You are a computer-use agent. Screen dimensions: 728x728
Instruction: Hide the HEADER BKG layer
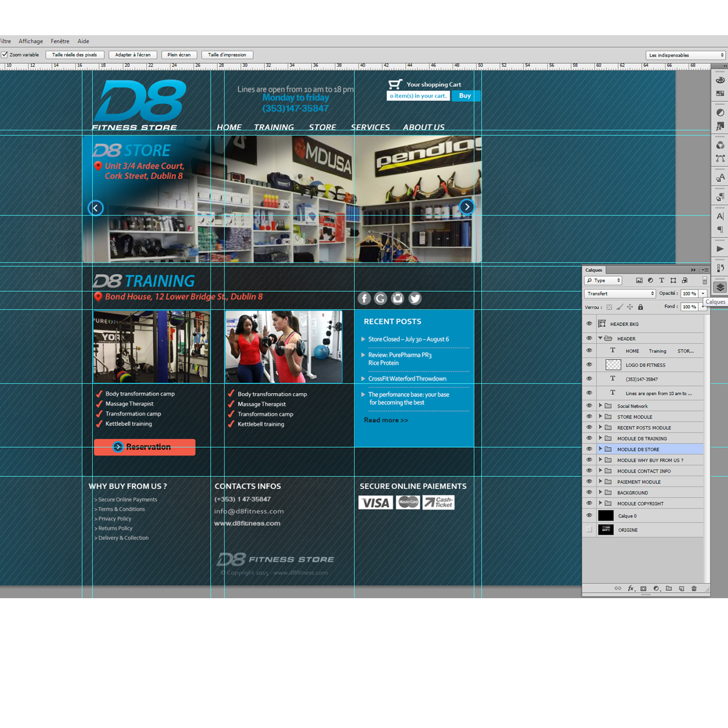click(589, 324)
